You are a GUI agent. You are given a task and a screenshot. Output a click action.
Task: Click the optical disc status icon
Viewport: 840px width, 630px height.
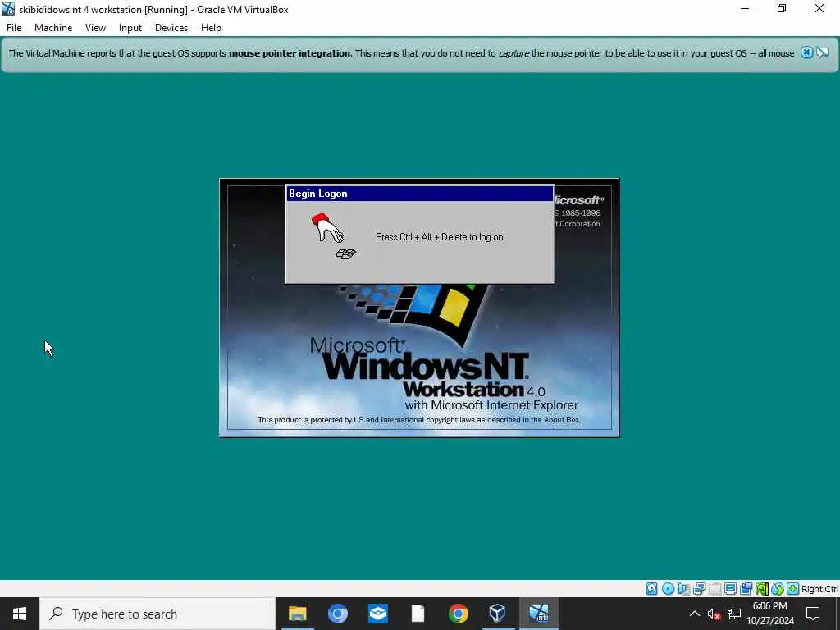[668, 589]
